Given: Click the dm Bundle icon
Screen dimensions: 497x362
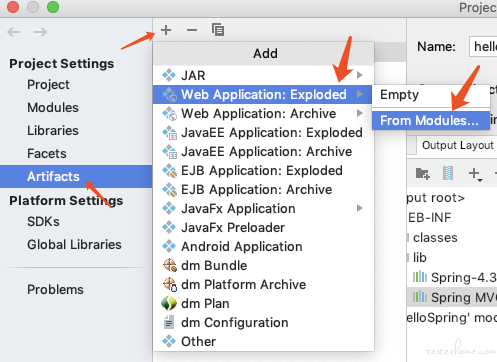Looking at the screenshot, I should (x=169, y=265).
